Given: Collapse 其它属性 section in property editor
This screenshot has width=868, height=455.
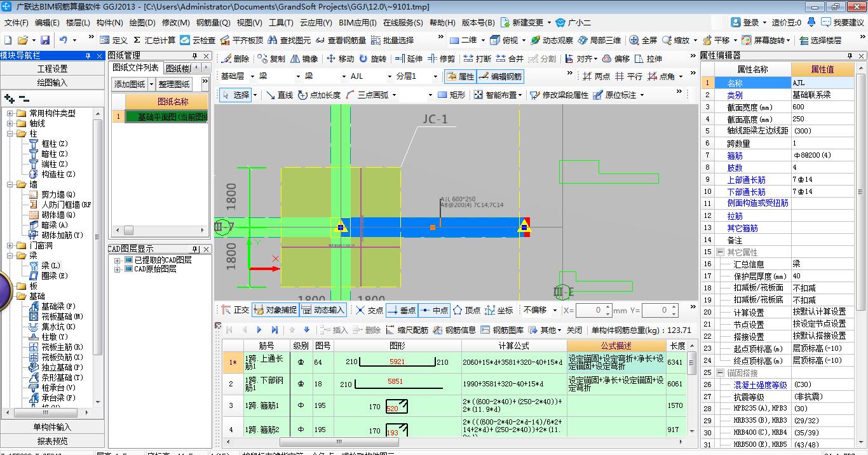Looking at the screenshot, I should tap(720, 252).
